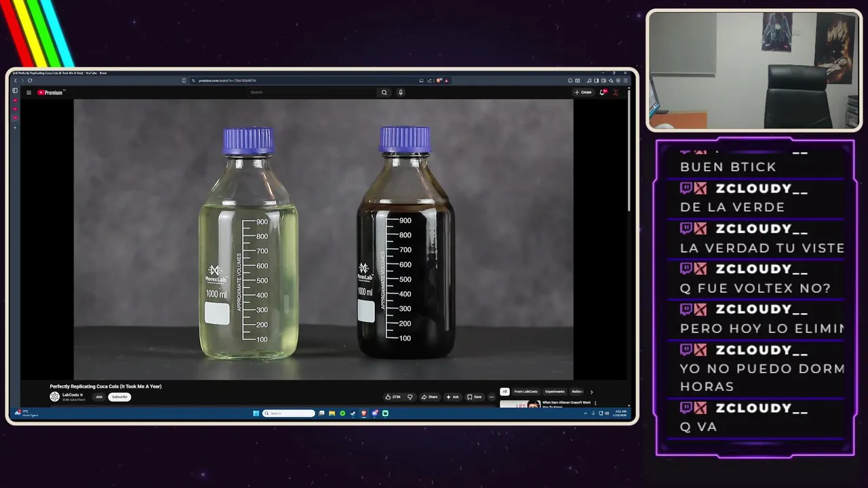Like the video with thumbs-up 373K
868x488 pixels.
pyautogui.click(x=393, y=396)
